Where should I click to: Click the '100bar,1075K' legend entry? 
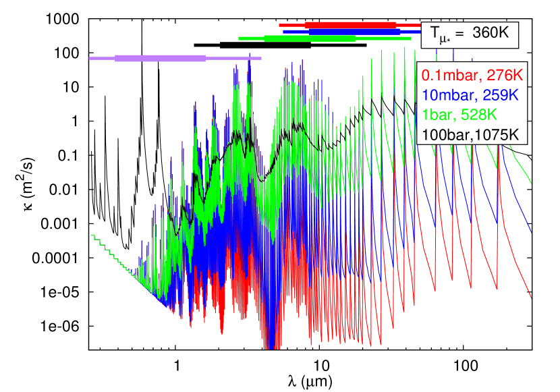470,135
